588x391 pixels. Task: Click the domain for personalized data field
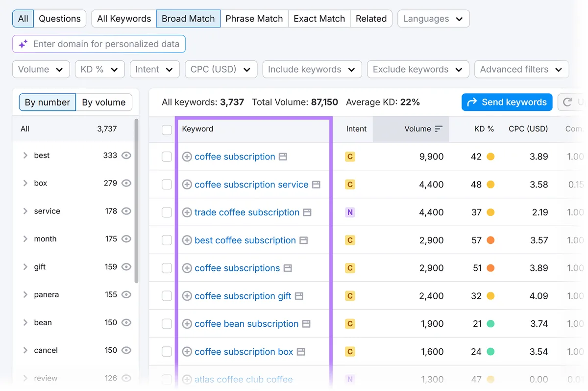pos(99,44)
